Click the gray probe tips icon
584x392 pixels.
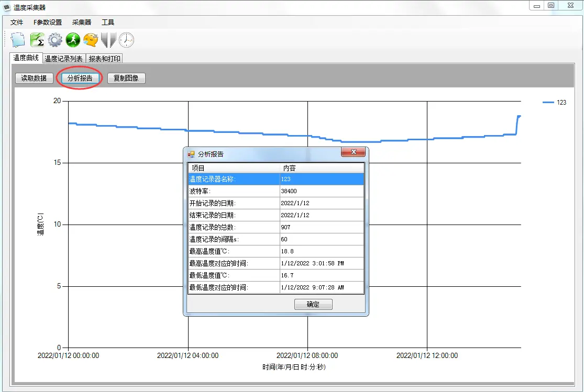pyautogui.click(x=108, y=40)
